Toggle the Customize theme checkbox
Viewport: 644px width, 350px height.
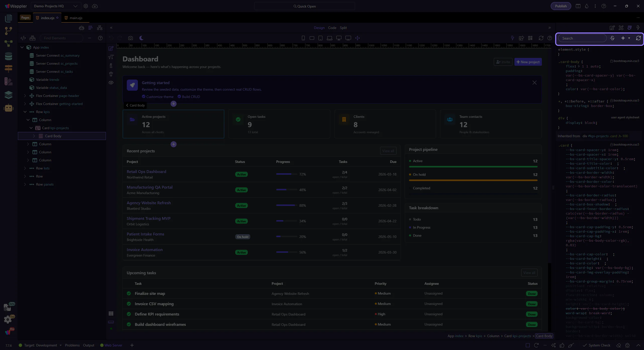click(144, 96)
